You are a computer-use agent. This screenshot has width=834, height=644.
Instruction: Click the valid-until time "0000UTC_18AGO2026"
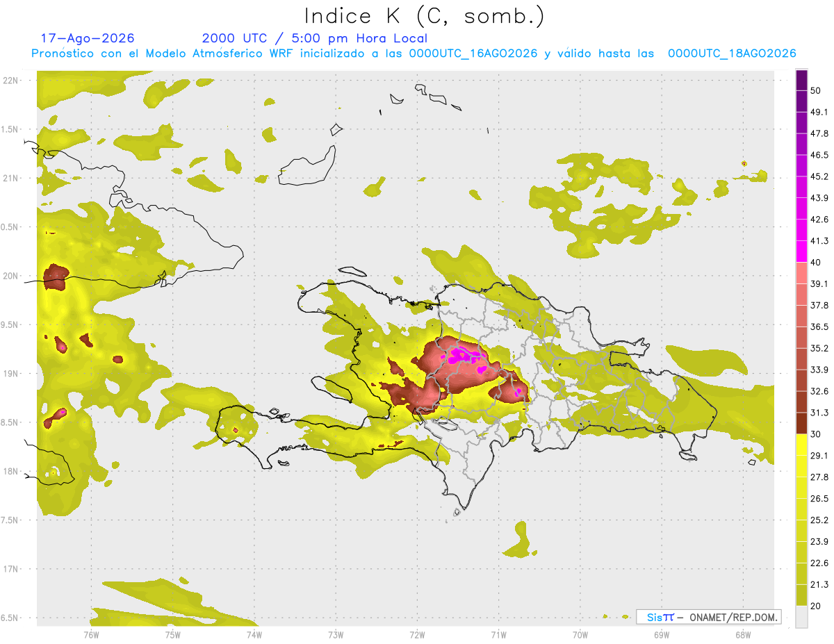[x=732, y=53]
